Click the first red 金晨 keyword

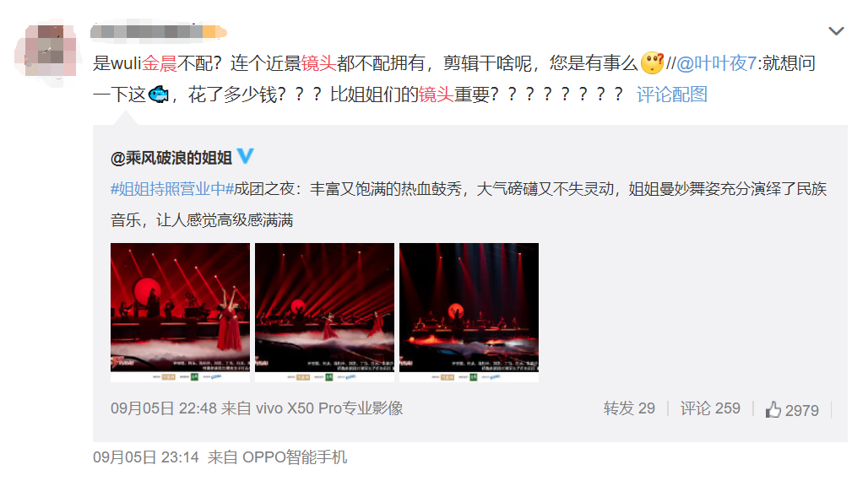click(160, 63)
